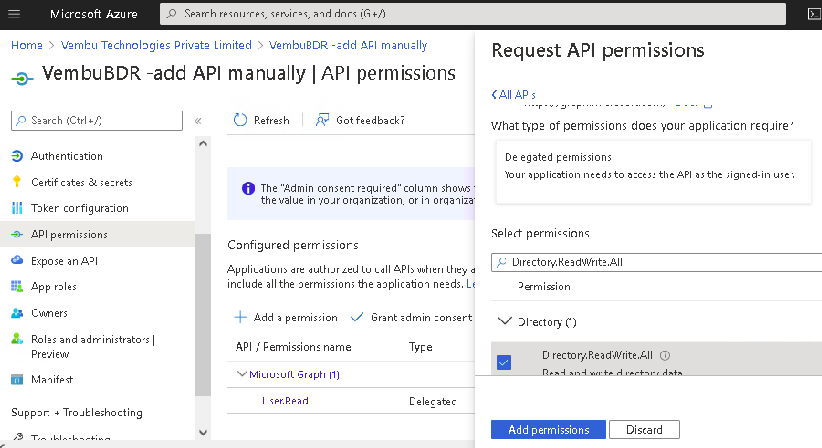822x448 pixels.
Task: Click the app registration icon beside page title
Action: point(21,79)
